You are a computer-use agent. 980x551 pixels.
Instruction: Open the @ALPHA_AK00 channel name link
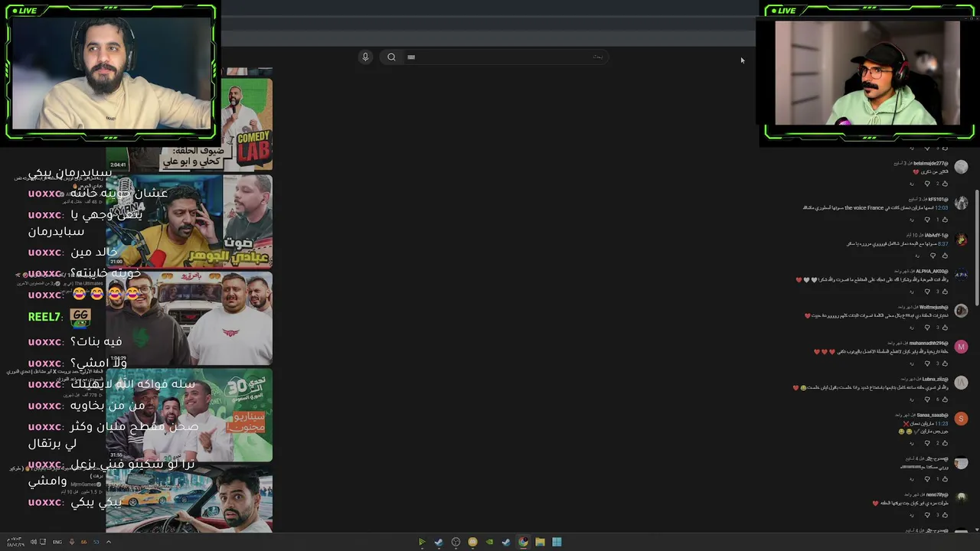point(932,271)
